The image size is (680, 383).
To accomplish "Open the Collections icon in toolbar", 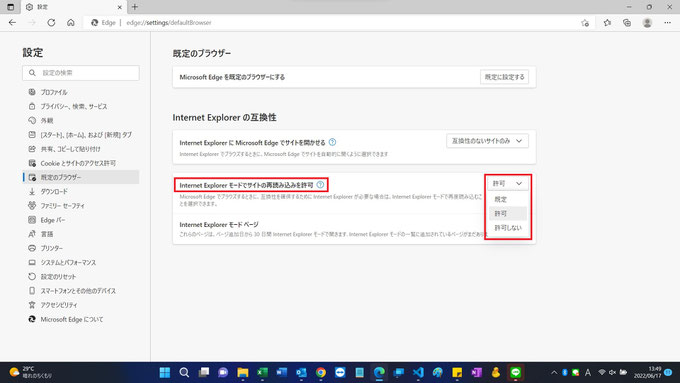I will pos(627,23).
